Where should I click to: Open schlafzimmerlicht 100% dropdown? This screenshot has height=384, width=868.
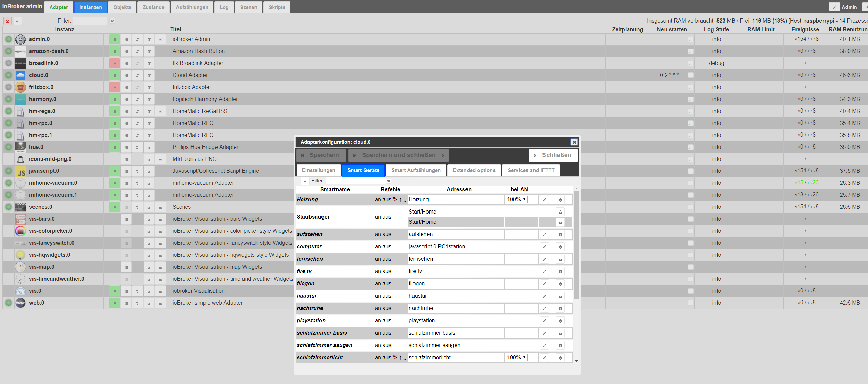(516, 357)
